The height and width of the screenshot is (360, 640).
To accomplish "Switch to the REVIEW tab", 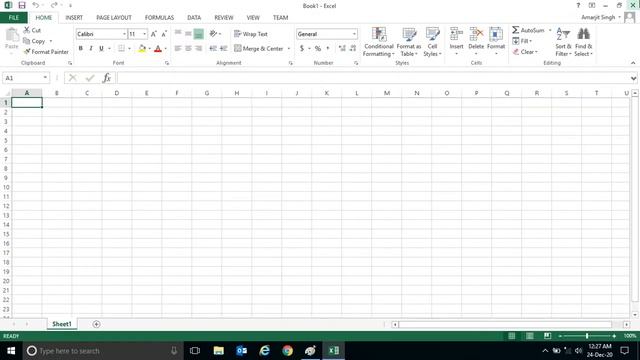I will click(x=224, y=18).
